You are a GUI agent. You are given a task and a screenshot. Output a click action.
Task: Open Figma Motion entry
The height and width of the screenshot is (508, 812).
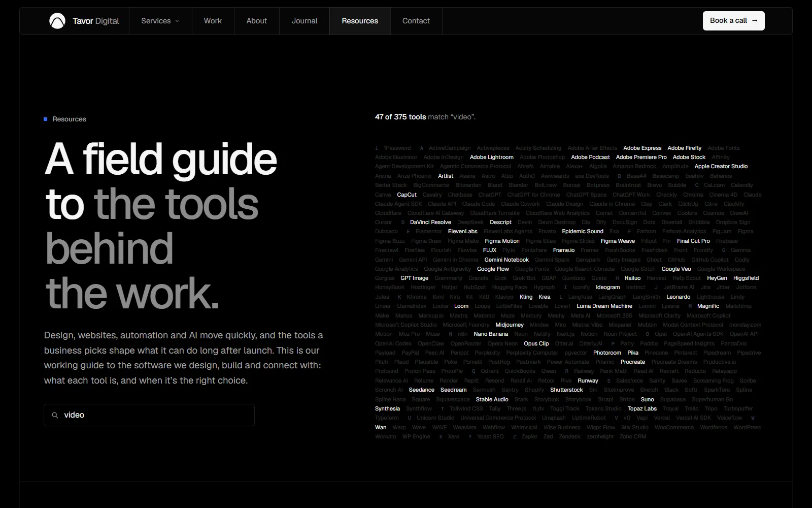click(502, 241)
